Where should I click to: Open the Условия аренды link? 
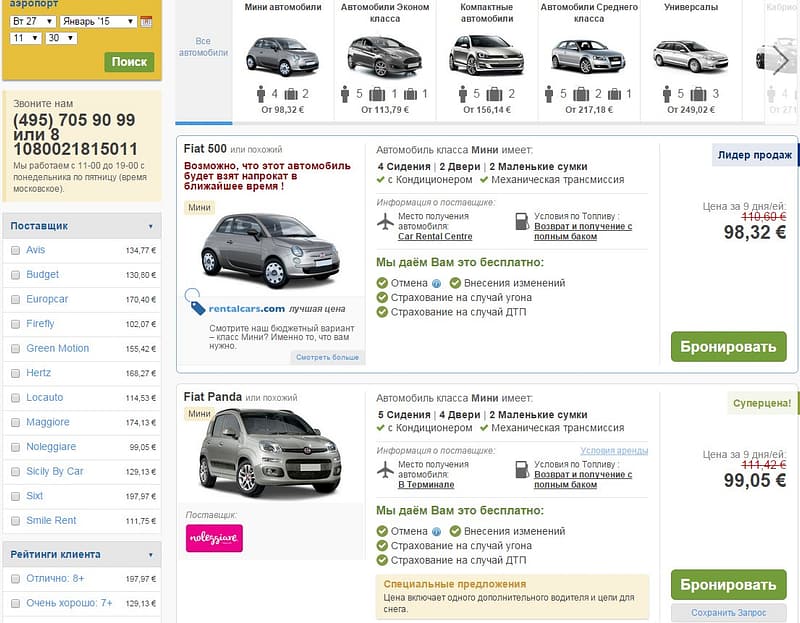pyautogui.click(x=613, y=451)
